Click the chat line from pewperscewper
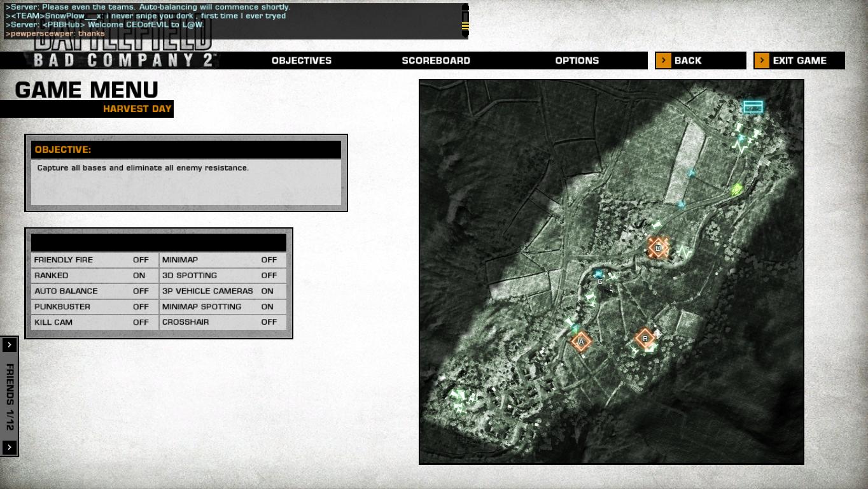868x489 pixels. pos(55,33)
